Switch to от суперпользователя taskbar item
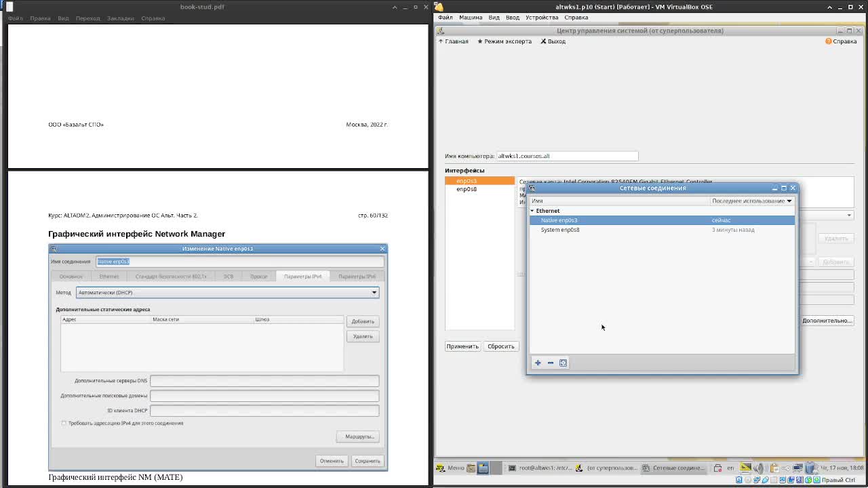The width and height of the screenshot is (868, 488). 607,468
